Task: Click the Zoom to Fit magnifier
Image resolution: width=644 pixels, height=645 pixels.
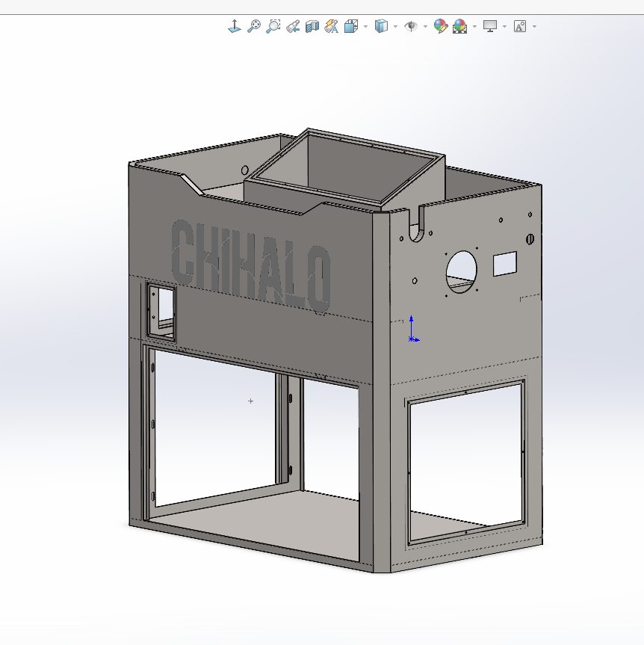Action: tap(254, 26)
